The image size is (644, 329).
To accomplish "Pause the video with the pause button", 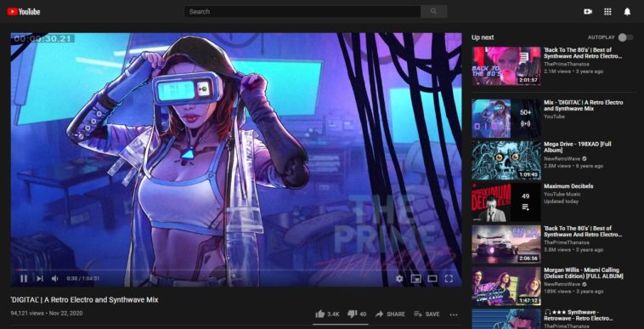I will [24, 279].
